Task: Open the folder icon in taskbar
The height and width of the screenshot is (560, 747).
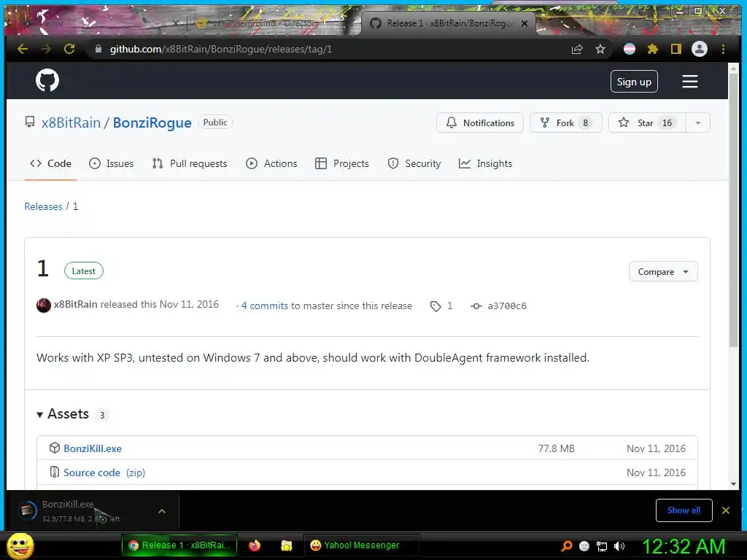Action: click(286, 545)
